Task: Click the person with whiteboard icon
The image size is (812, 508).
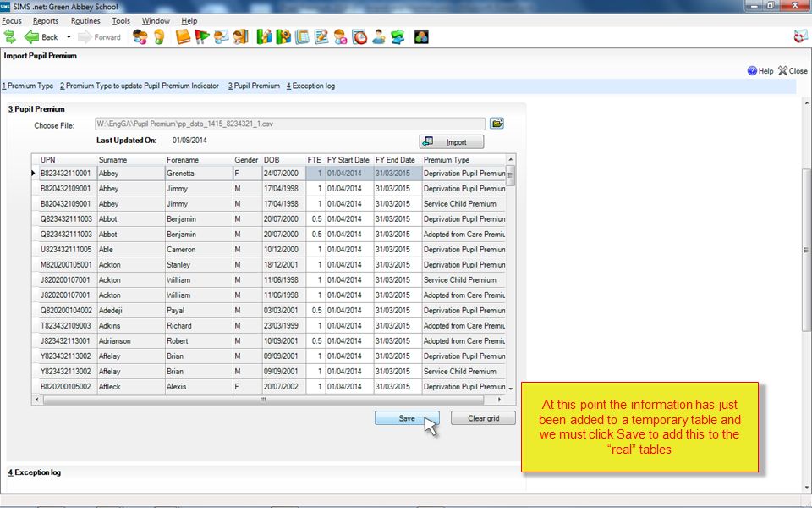Action: [221, 37]
